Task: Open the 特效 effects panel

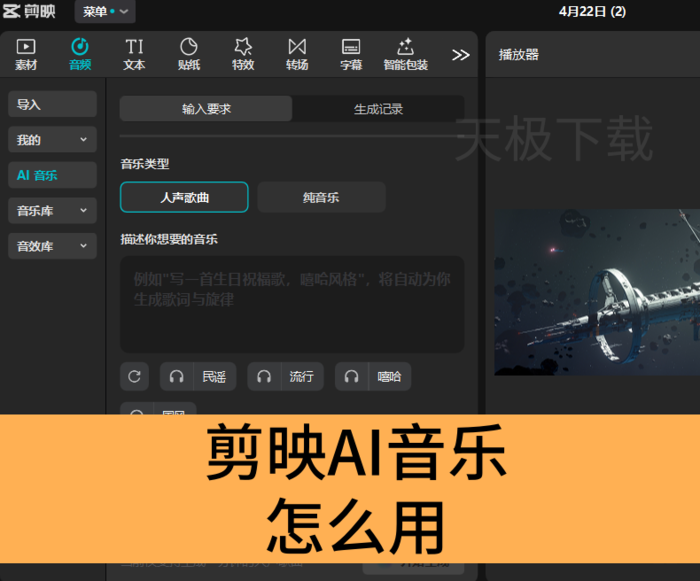Action: [x=243, y=54]
